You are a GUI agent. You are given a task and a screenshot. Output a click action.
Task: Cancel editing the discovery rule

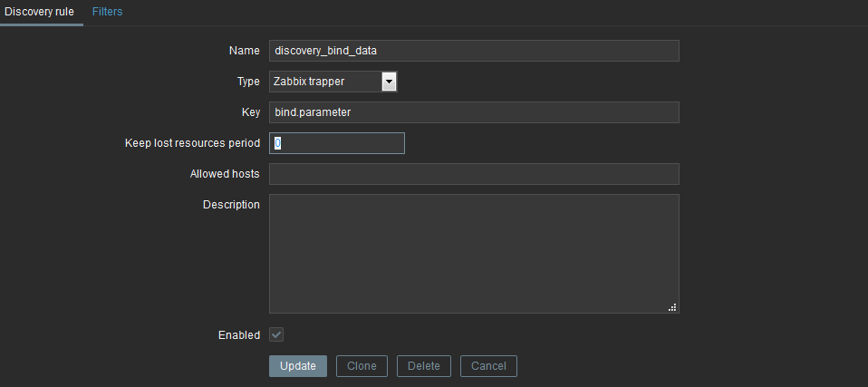point(488,366)
